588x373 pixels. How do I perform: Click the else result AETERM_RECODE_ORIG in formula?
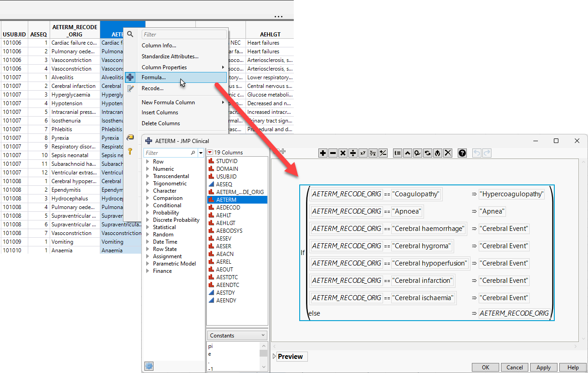[x=514, y=313]
